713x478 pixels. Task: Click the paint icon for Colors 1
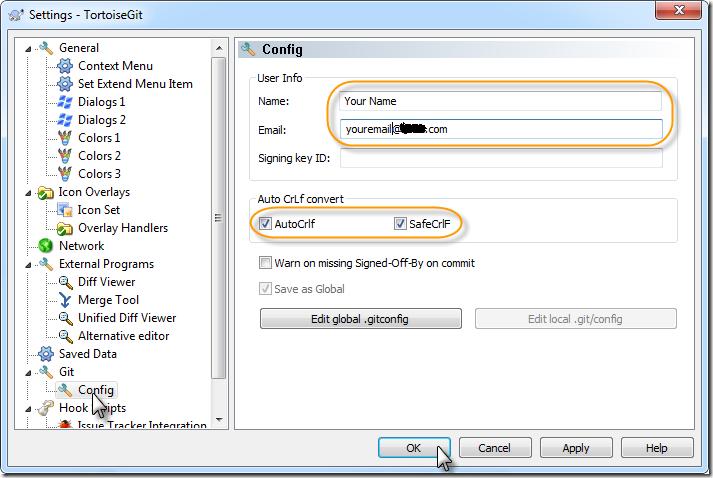pos(65,138)
